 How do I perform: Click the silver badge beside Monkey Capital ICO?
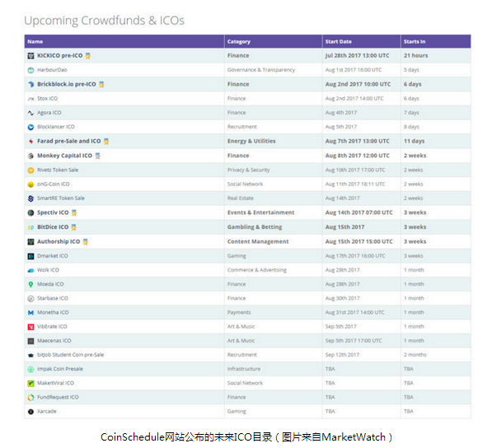coord(97,156)
